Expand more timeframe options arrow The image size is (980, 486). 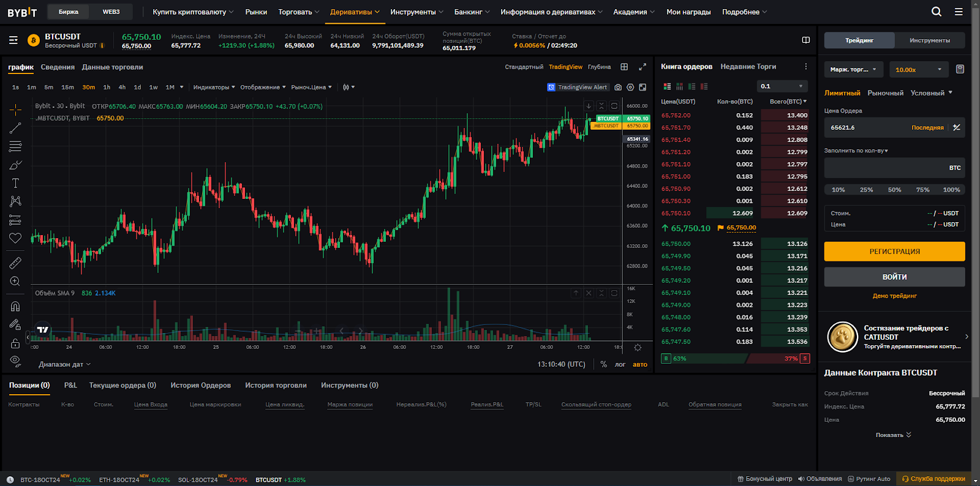(181, 87)
